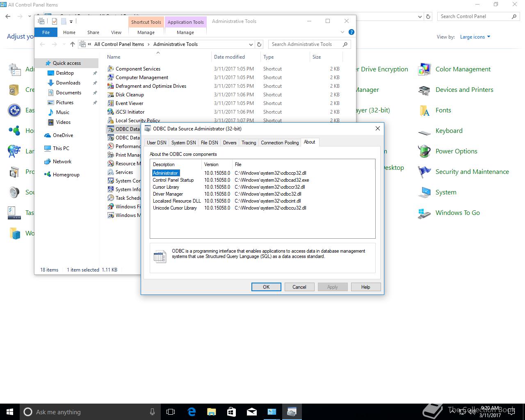525x420 pixels.
Task: Open Security and Maintenance icon
Action: [425, 172]
